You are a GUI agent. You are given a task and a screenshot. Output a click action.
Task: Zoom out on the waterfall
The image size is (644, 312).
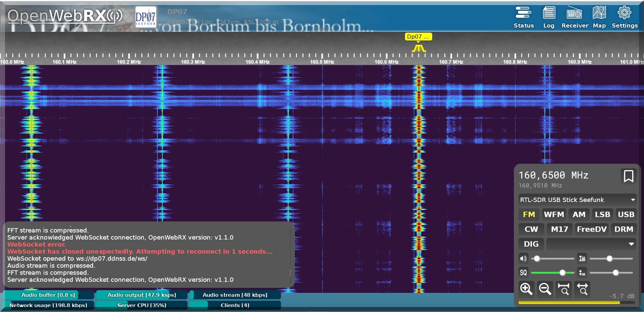coord(545,289)
